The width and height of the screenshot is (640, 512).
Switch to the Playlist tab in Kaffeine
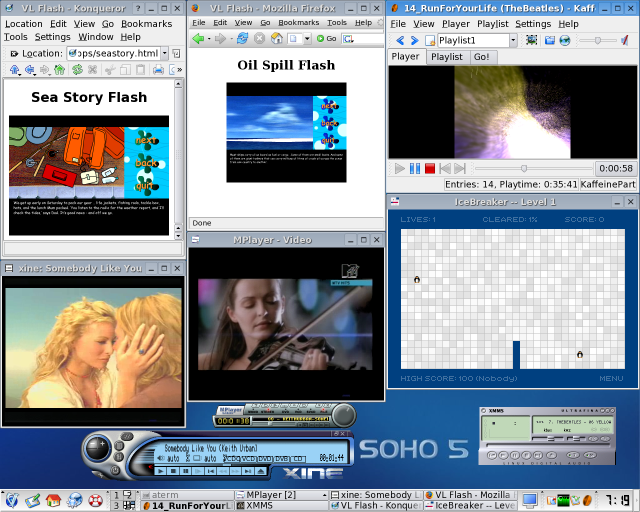click(x=446, y=57)
